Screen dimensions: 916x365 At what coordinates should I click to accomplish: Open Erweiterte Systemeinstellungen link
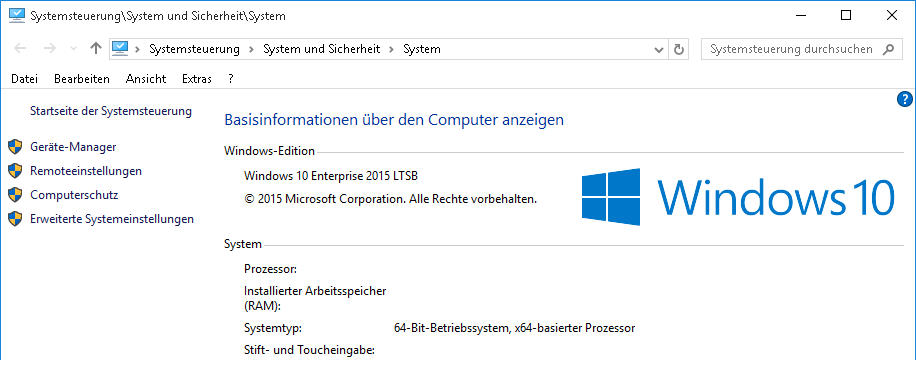click(112, 219)
